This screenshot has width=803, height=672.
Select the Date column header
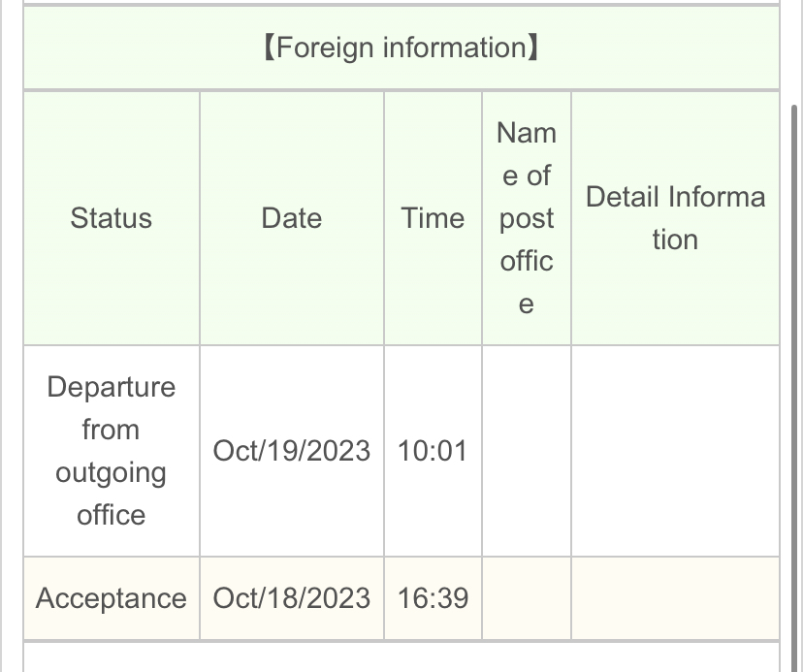click(291, 218)
